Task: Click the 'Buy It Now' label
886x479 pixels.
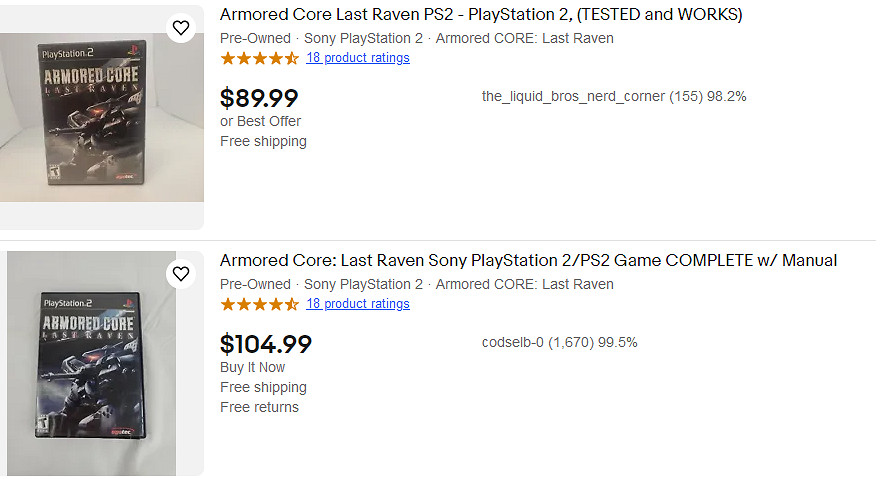Action: 252,367
